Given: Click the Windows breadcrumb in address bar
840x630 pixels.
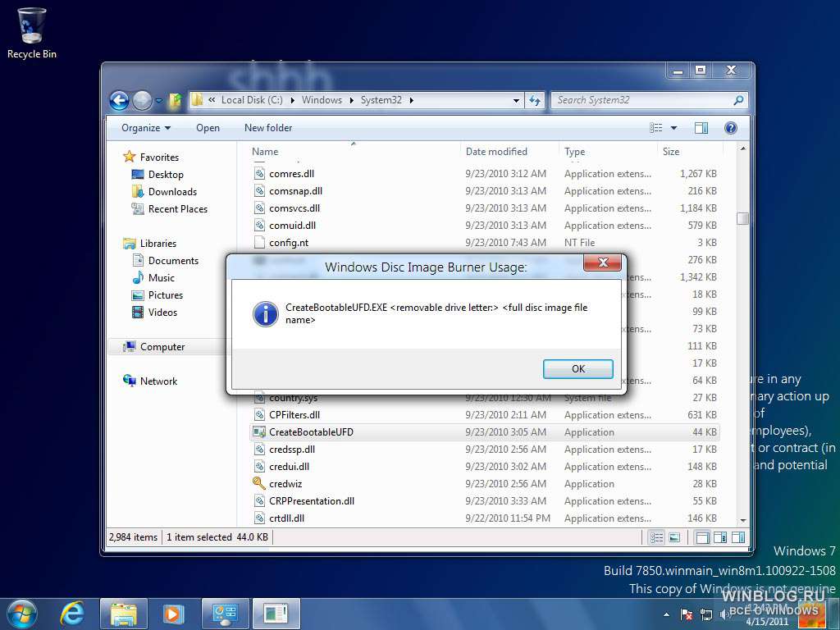Looking at the screenshot, I should pos(322,99).
